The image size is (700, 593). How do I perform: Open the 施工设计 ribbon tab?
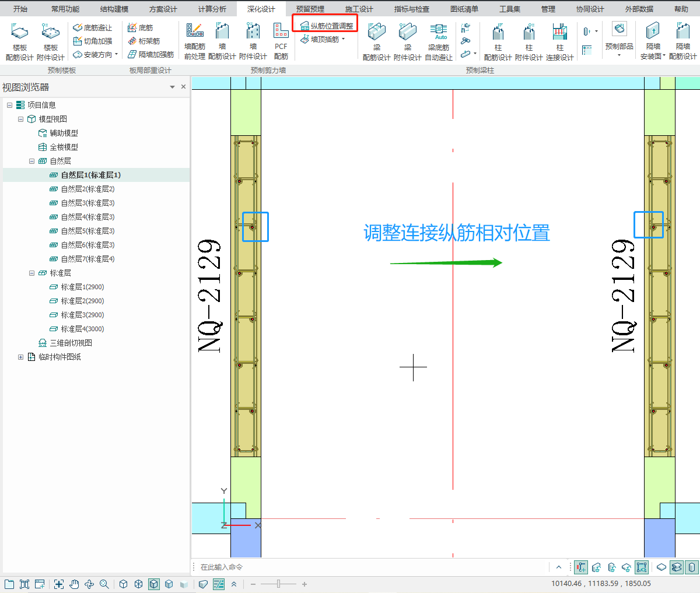(359, 9)
